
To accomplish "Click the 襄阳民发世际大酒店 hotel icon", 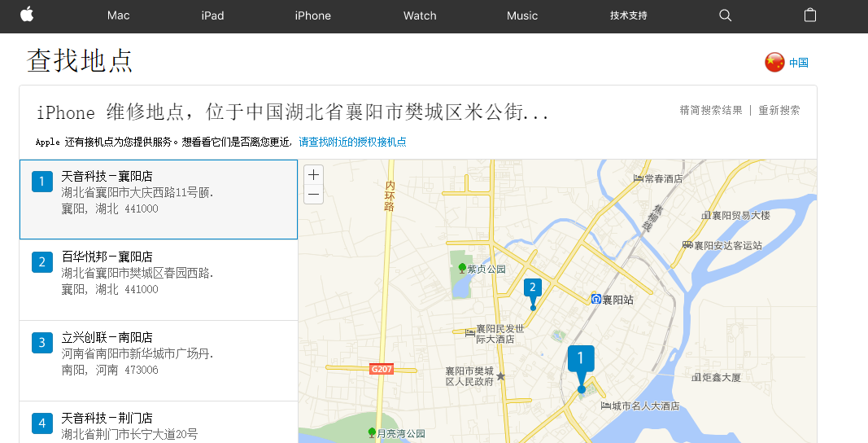I will pyautogui.click(x=470, y=333).
